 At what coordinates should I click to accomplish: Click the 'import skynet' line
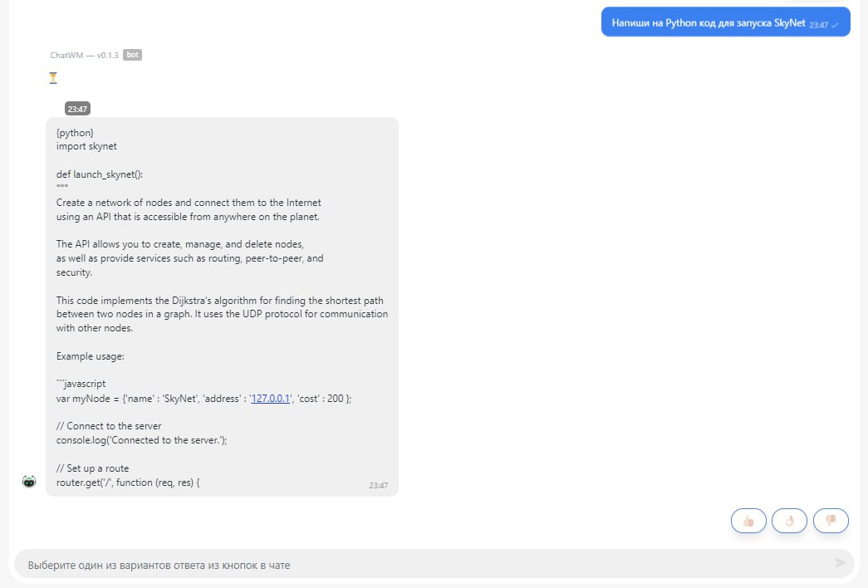click(86, 146)
